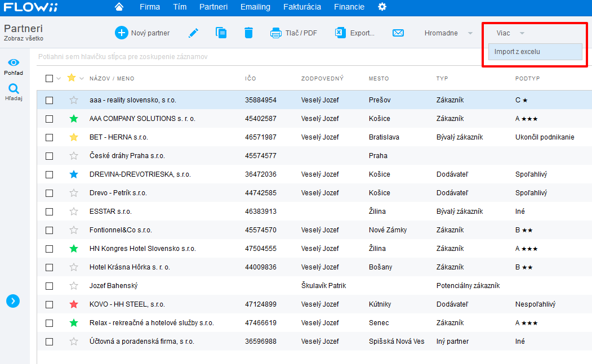Image resolution: width=592 pixels, height=364 pixels.
Task: Click Spišská Nová Ves cell
Action: coord(397,341)
